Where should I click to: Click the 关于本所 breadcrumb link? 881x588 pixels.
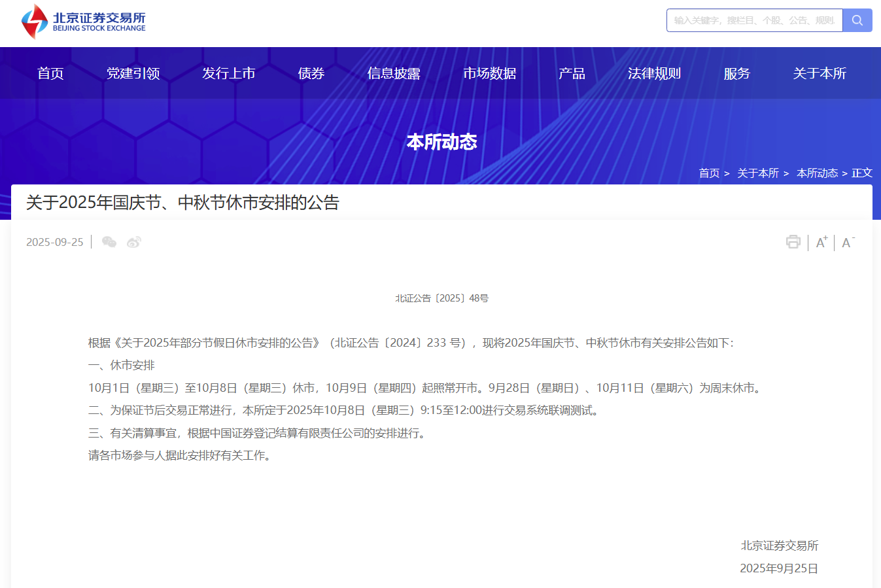point(757,173)
